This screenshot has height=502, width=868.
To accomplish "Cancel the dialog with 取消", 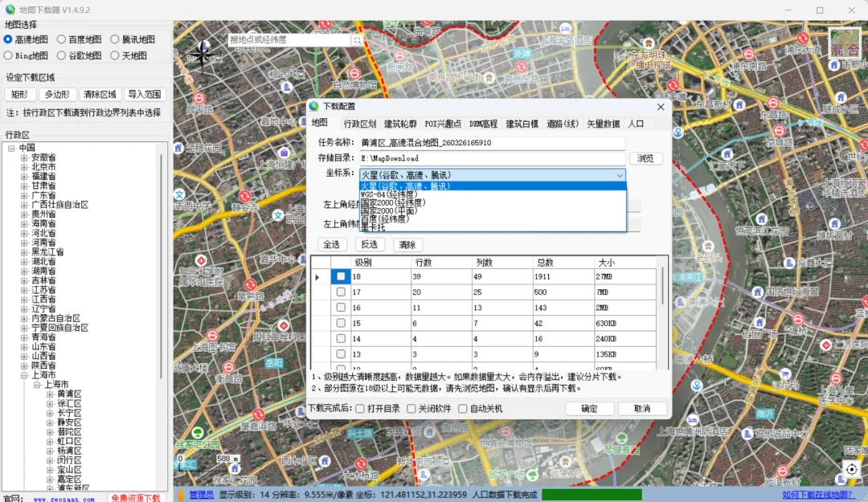I will [x=642, y=409].
